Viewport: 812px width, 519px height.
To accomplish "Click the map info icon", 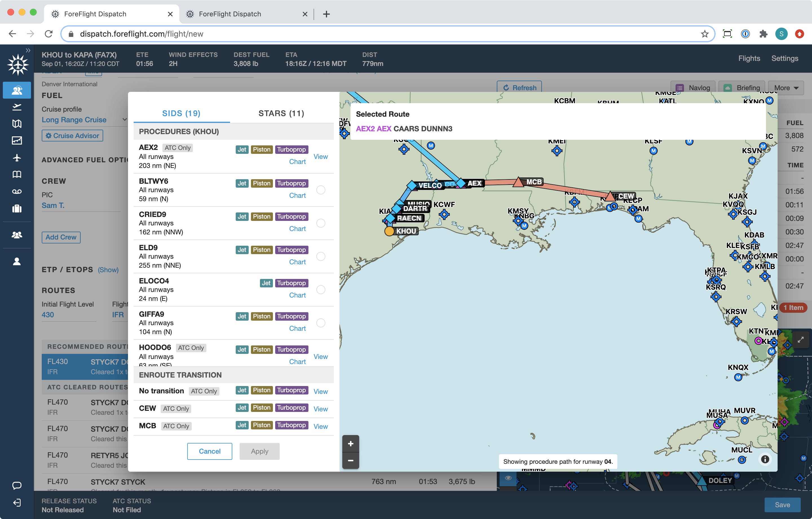I will coord(765,459).
